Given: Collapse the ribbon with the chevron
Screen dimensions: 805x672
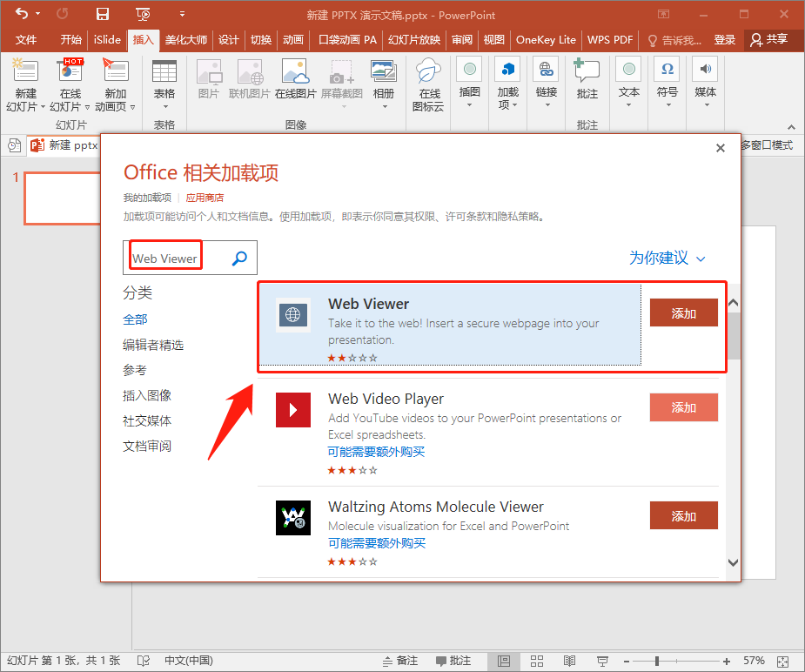Looking at the screenshot, I should (x=791, y=127).
